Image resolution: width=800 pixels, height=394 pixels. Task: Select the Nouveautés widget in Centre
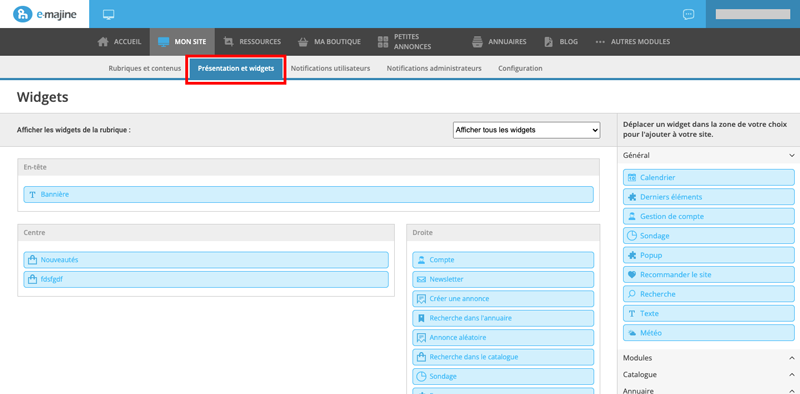(206, 260)
